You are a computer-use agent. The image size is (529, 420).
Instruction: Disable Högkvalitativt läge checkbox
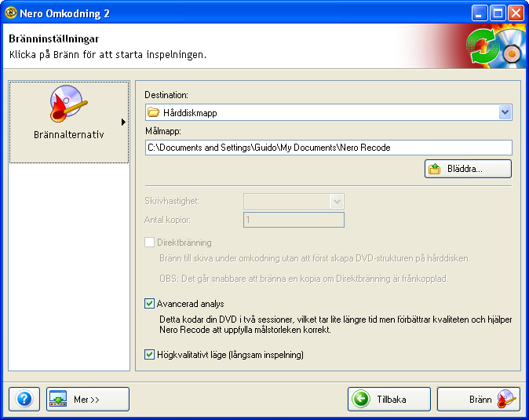(x=149, y=355)
